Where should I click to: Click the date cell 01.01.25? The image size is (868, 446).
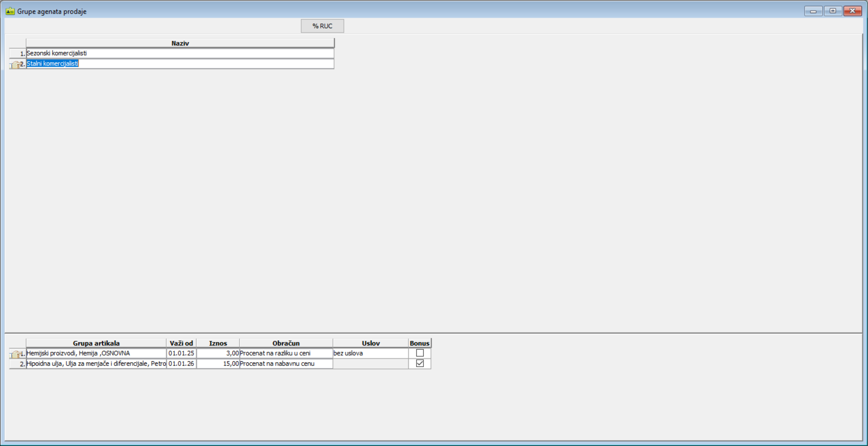pyautogui.click(x=181, y=353)
